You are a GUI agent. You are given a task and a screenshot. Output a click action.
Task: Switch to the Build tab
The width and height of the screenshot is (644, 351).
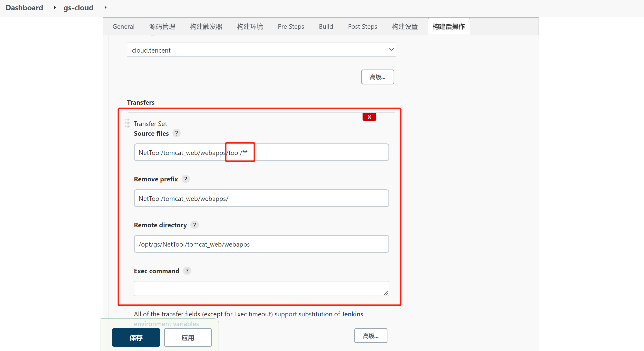tap(326, 26)
